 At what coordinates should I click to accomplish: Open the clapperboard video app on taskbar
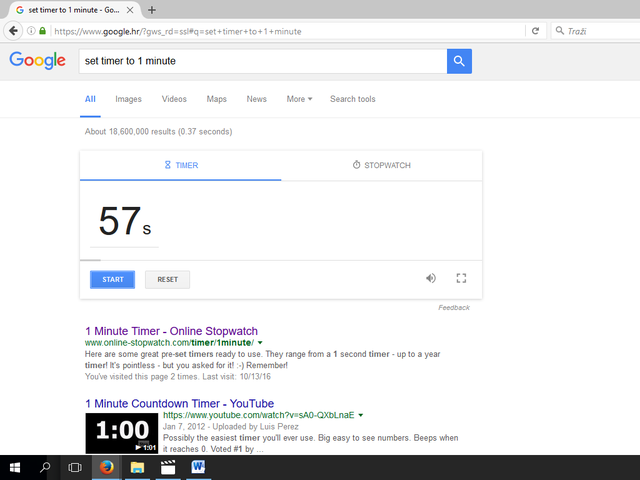168,467
